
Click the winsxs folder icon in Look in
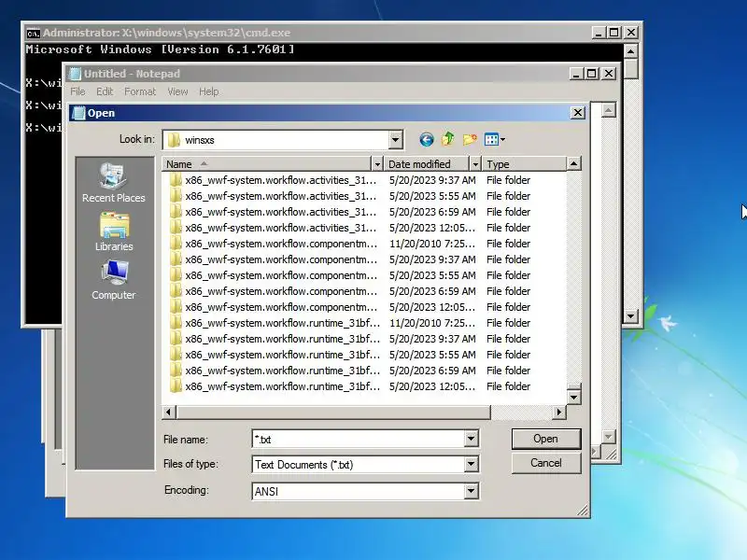tap(174, 140)
